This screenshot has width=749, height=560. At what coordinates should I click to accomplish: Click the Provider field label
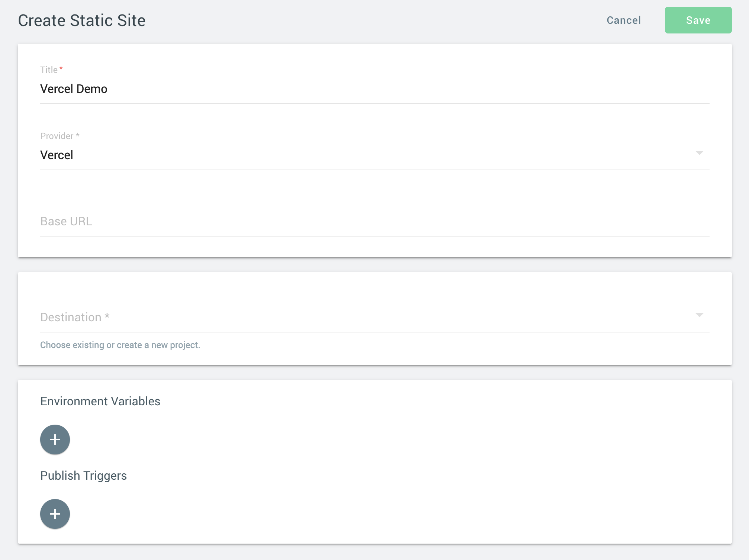click(x=60, y=136)
